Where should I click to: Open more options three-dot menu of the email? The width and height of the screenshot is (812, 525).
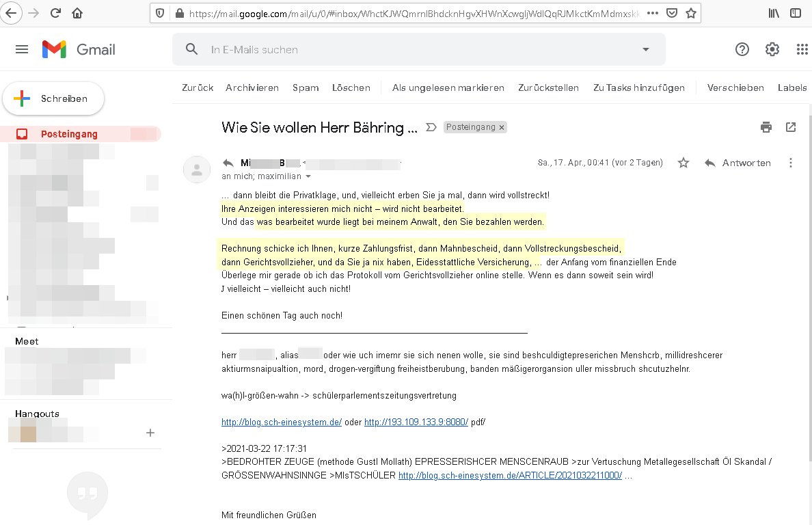click(791, 163)
